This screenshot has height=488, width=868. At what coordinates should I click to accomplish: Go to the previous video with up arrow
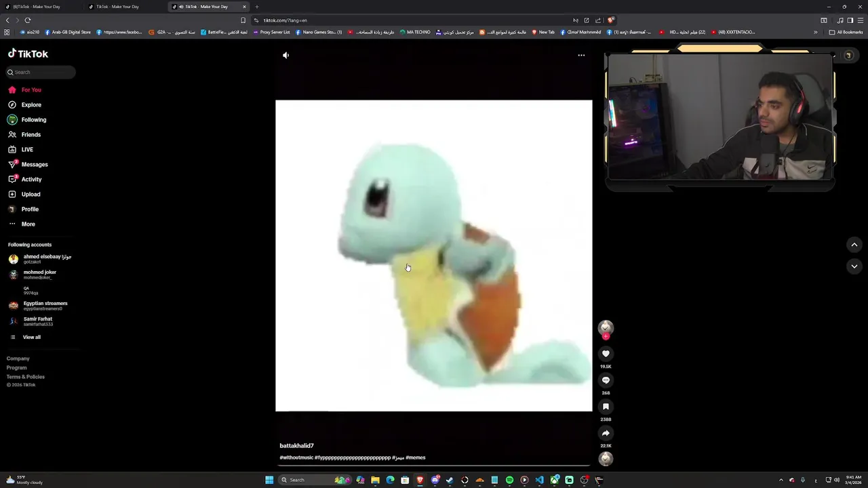(x=854, y=245)
